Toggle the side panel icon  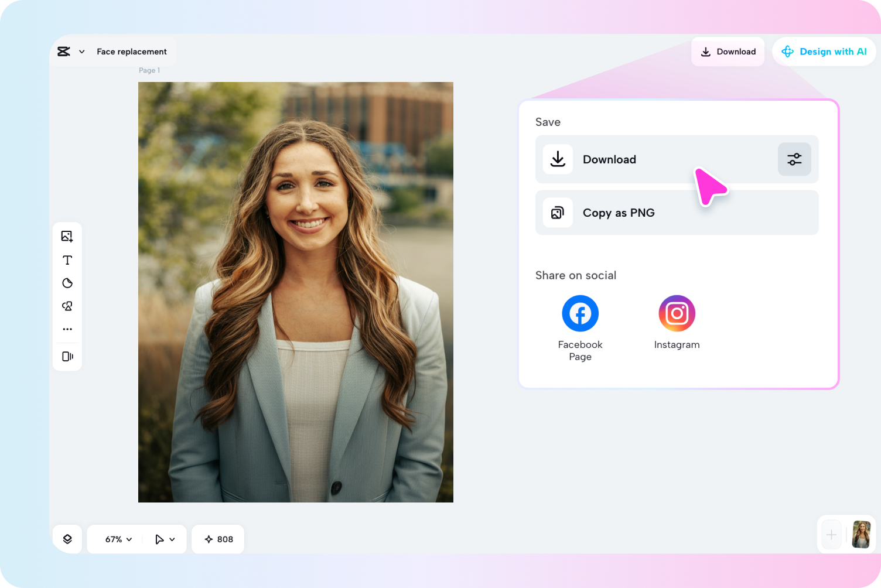pyautogui.click(x=67, y=356)
